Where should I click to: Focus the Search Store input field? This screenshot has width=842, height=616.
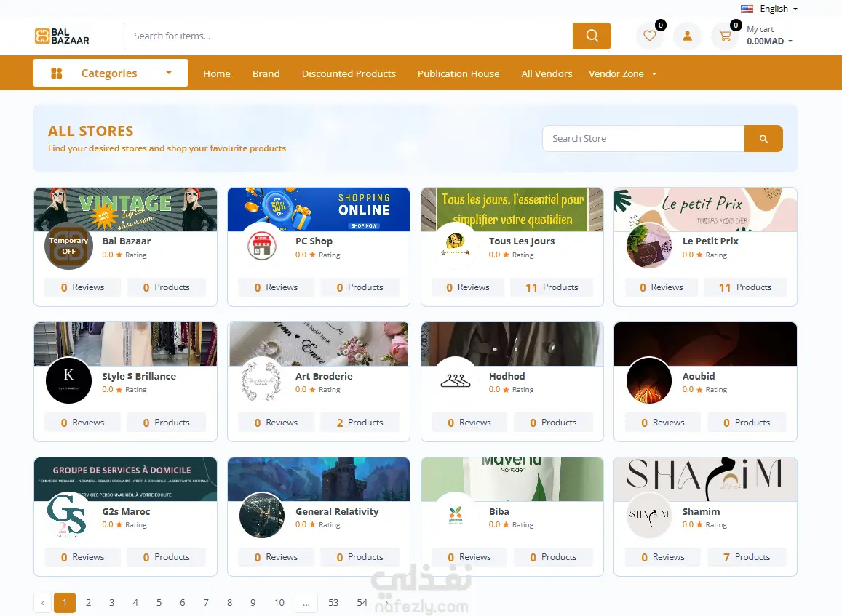(x=643, y=138)
